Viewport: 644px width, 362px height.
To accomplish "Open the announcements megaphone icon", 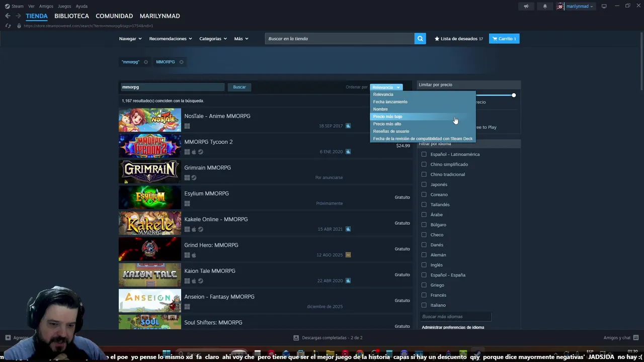I will pyautogui.click(x=526, y=6).
